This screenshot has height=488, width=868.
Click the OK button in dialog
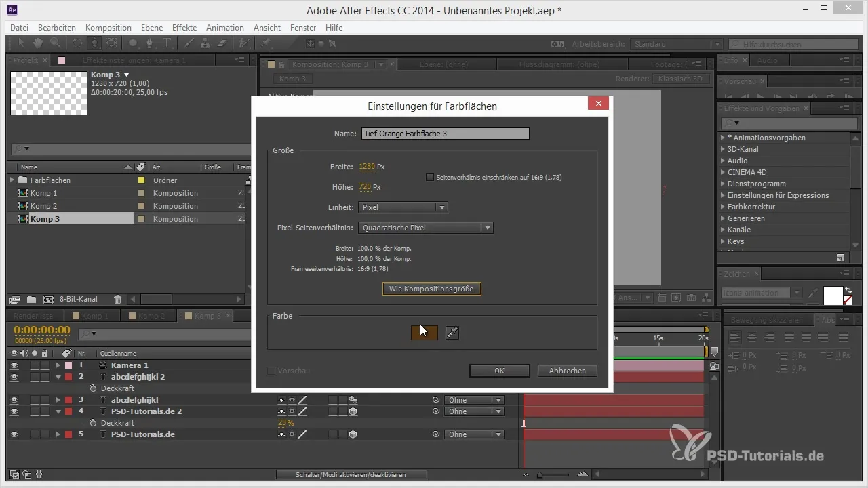click(x=499, y=371)
